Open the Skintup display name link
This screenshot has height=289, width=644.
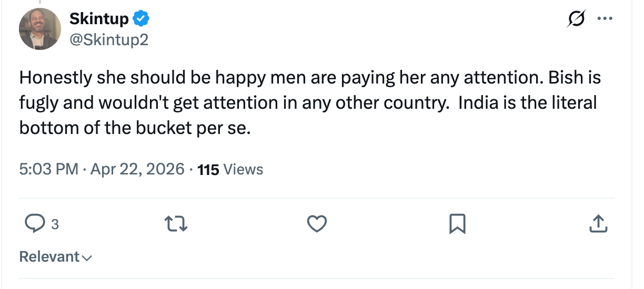click(99, 19)
